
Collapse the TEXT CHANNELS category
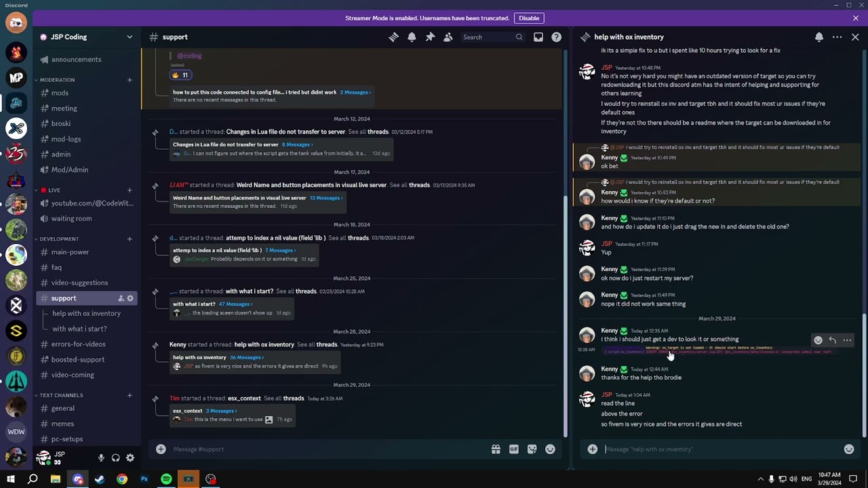pos(61,395)
